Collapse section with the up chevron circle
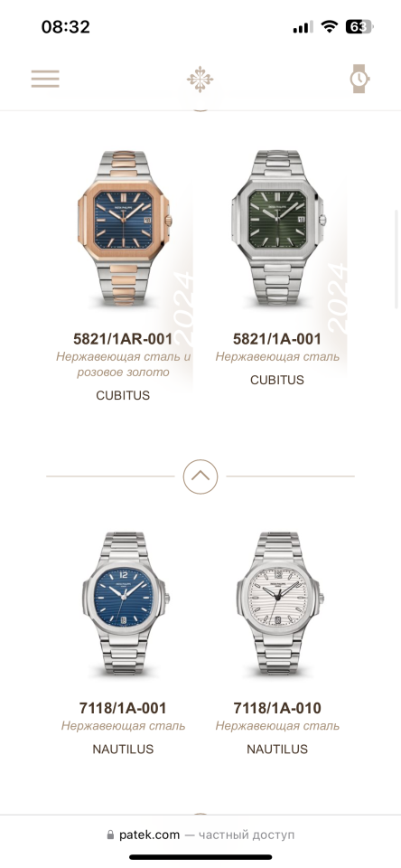 pyautogui.click(x=200, y=476)
